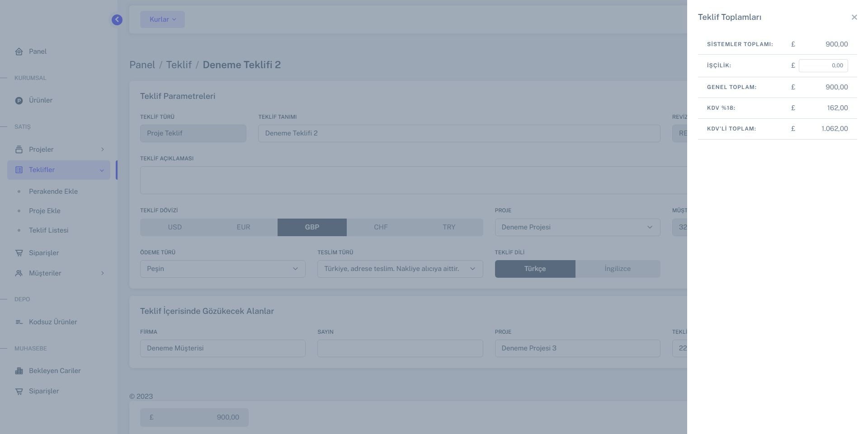This screenshot has width=868, height=434.
Task: Click the İşçilik amount input field
Action: point(823,65)
